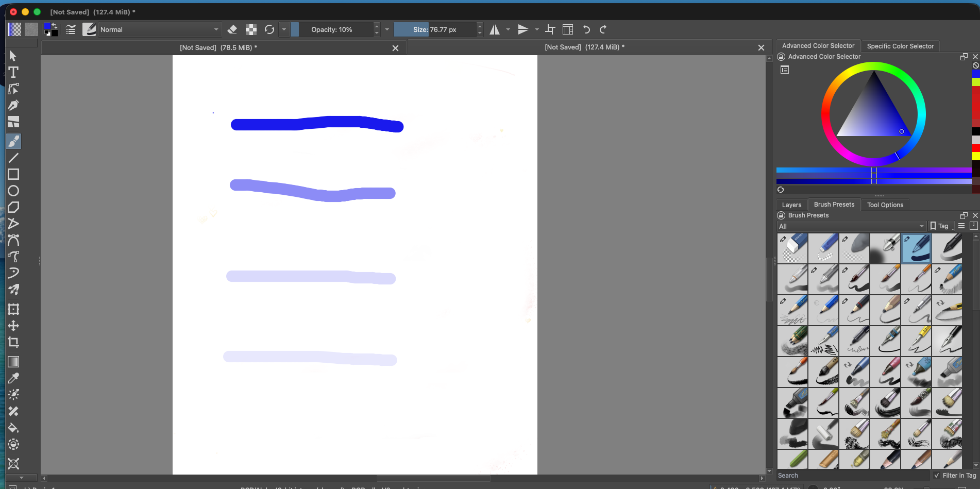Open the All tag filter dropdown
This screenshot has height=489, width=980.
852,226
